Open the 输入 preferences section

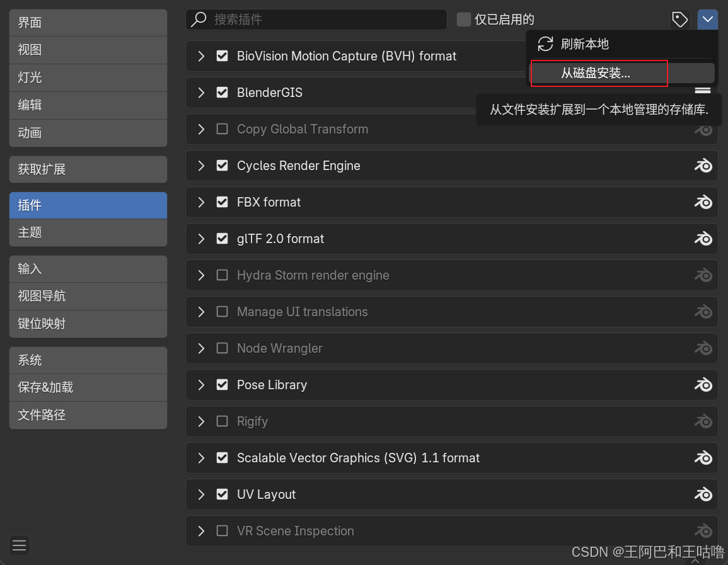pos(88,269)
